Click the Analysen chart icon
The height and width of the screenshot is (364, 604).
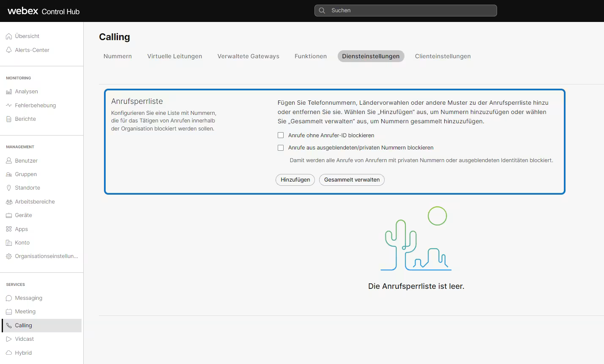tap(9, 92)
